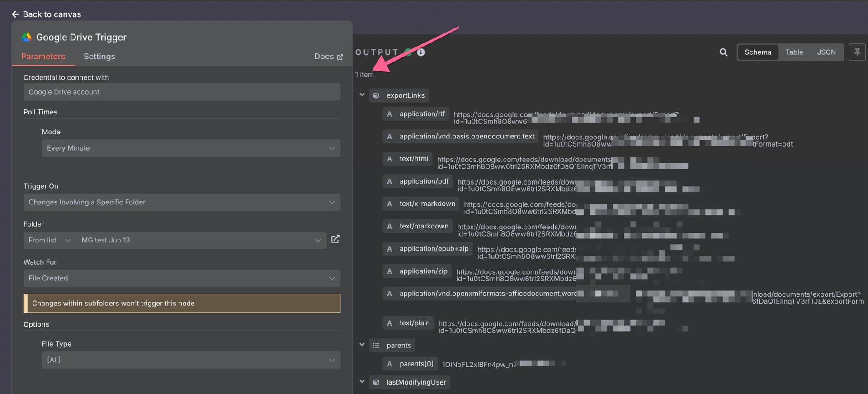The image size is (868, 394).
Task: Open the Settings tab
Action: point(99,57)
